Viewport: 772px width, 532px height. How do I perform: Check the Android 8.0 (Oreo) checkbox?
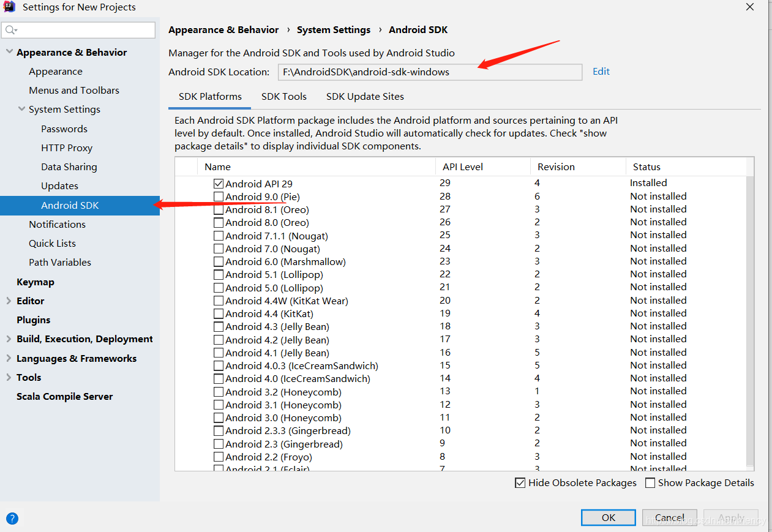coord(219,223)
